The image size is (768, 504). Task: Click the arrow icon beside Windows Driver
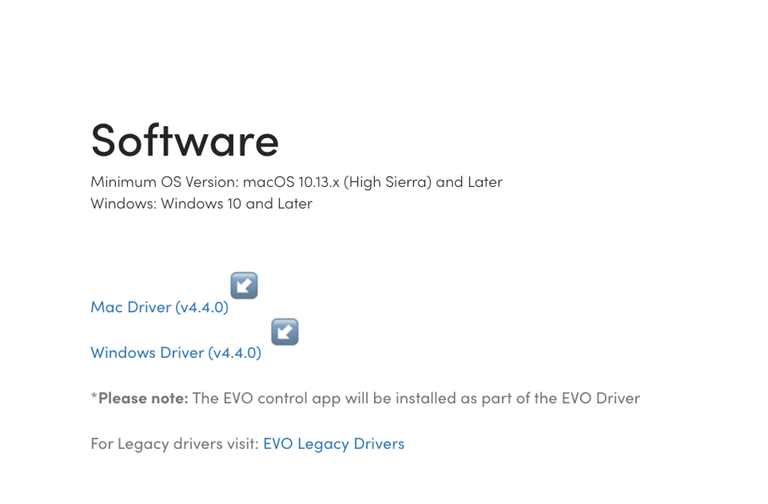pos(285,331)
